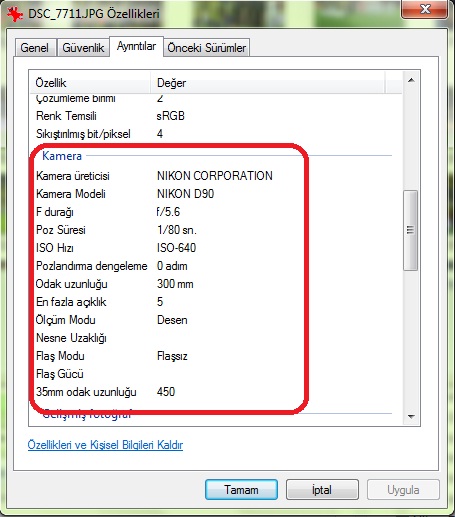Open Özellikleri ve Kişisel Bilgileri Kaldır link
The height and width of the screenshot is (517, 455).
point(105,445)
